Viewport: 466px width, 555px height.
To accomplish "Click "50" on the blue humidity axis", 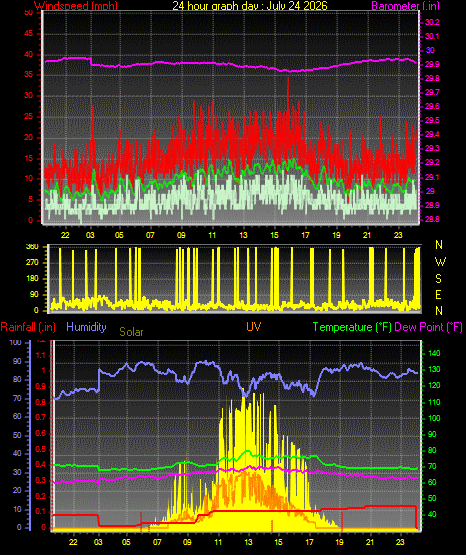I will click(17, 435).
